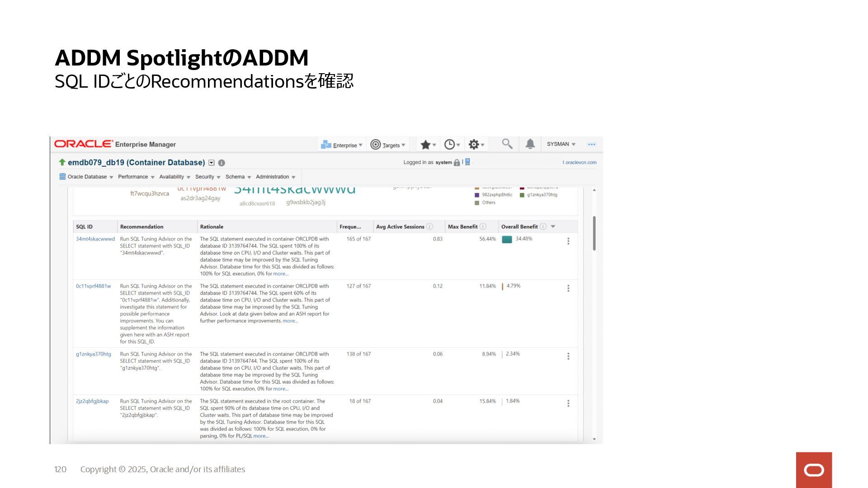This screenshot has height=488, width=868.
Task: Toggle sort arrow on Overall Benefit column
Action: [553, 227]
